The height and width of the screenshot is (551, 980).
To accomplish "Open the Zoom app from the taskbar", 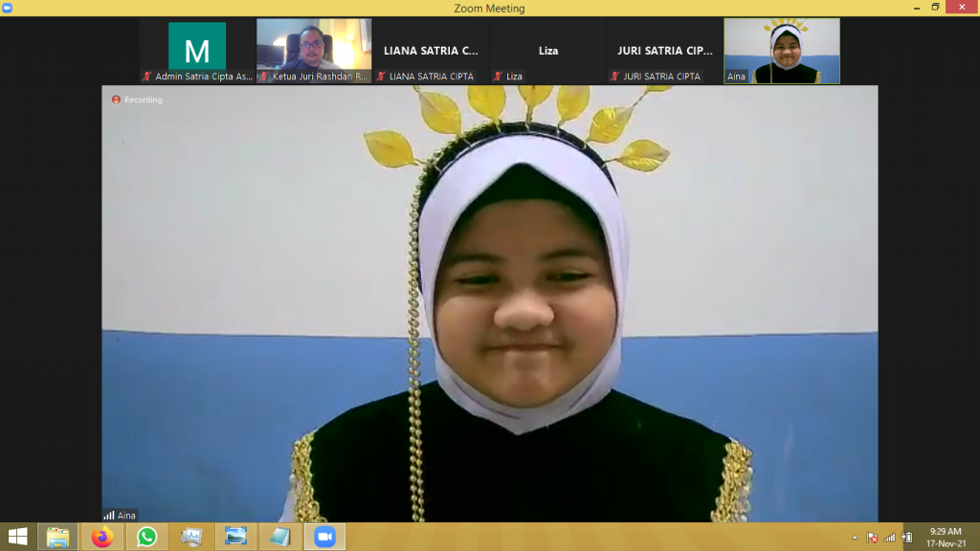I will click(324, 537).
